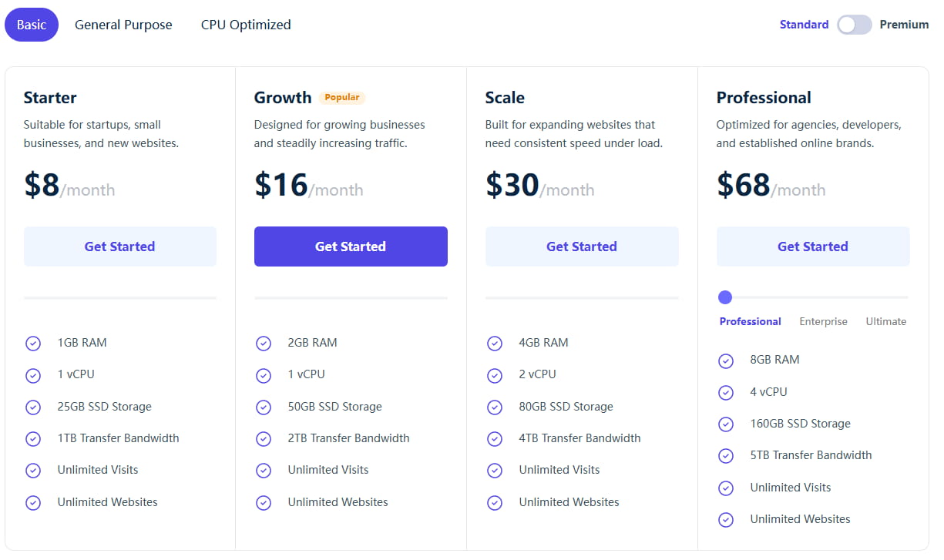Screen dimensions: 944x560
Task: Click the check icon beside 4TB Transfer Bandwidth
Action: pos(495,439)
